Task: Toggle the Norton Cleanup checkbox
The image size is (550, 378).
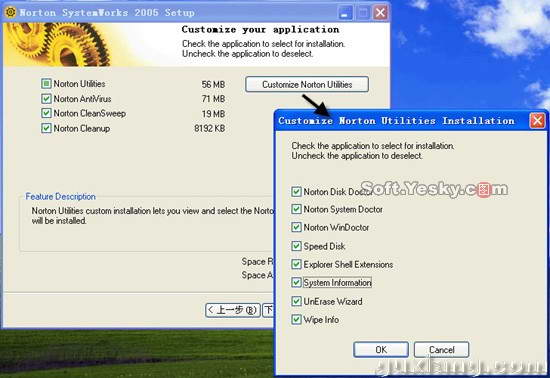Action: point(46,128)
